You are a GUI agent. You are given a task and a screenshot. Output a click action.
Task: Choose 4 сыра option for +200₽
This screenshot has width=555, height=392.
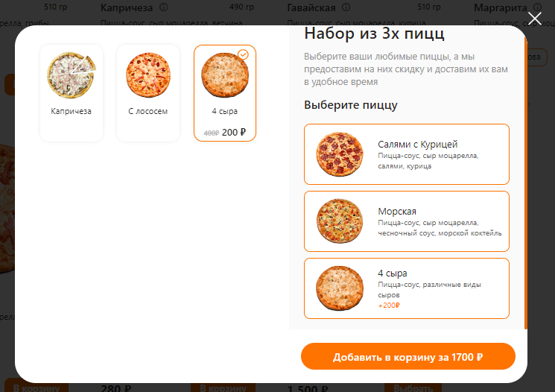pos(407,288)
